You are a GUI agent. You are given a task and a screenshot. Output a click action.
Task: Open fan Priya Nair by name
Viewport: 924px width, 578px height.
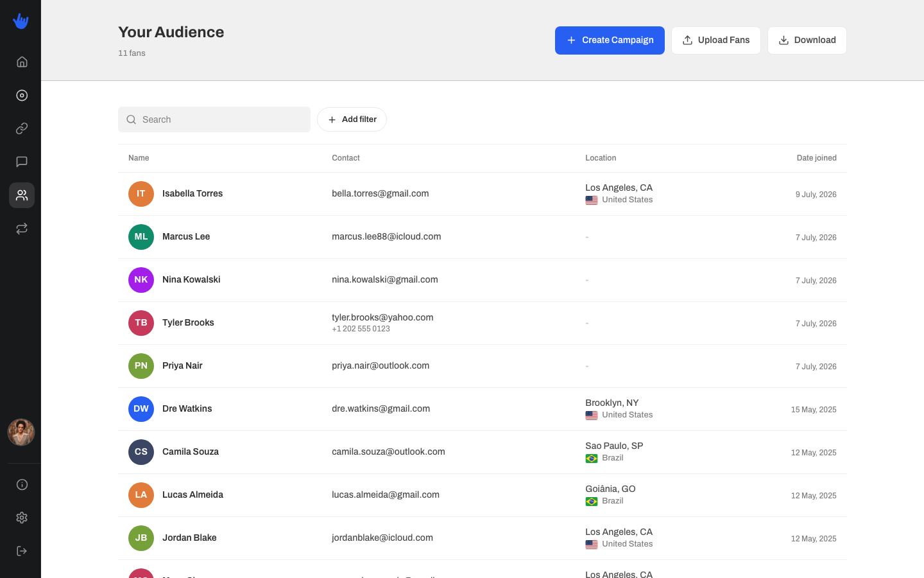point(182,366)
